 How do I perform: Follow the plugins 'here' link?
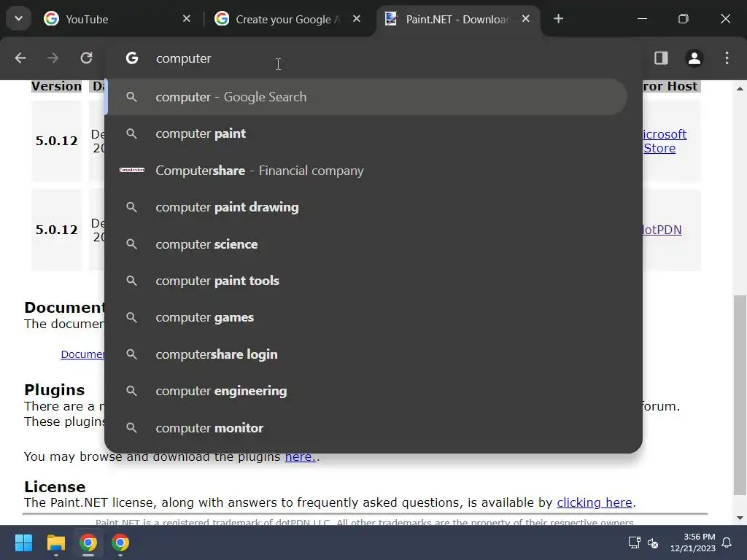(x=301, y=456)
